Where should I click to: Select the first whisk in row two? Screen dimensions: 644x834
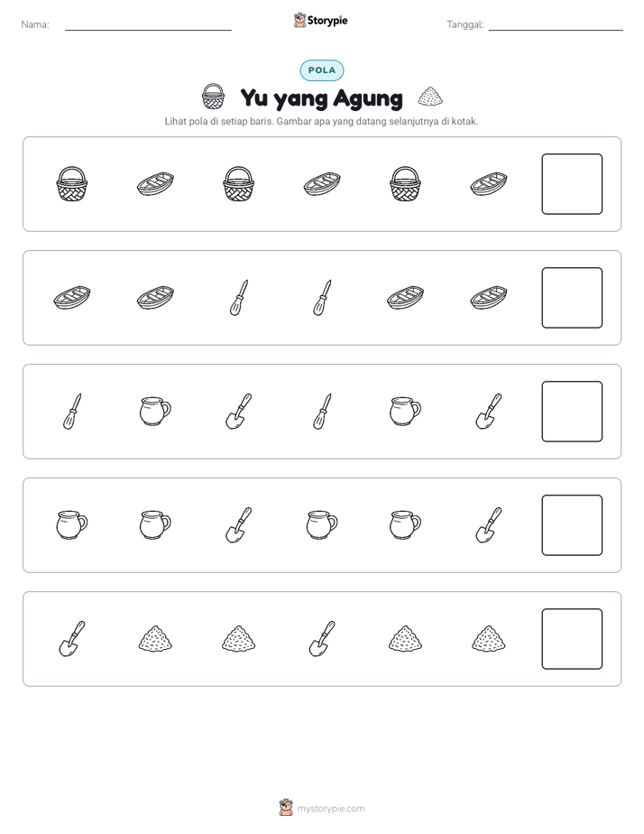(x=239, y=298)
